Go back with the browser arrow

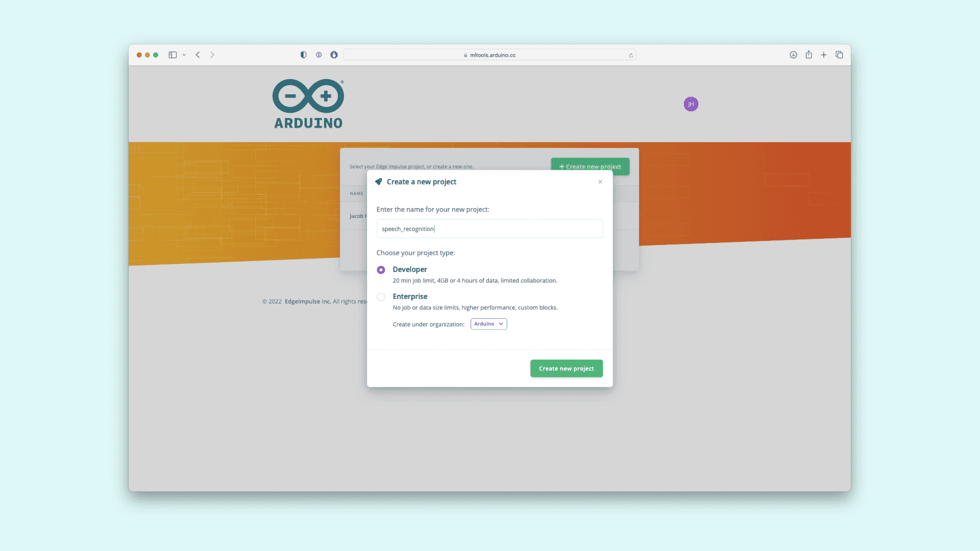click(x=198, y=55)
